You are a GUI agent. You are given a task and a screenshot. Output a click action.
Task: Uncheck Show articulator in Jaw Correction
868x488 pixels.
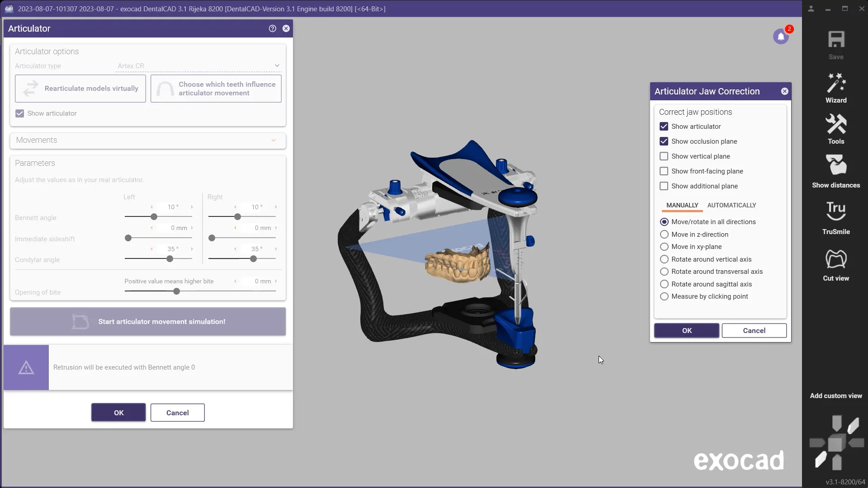pyautogui.click(x=664, y=127)
